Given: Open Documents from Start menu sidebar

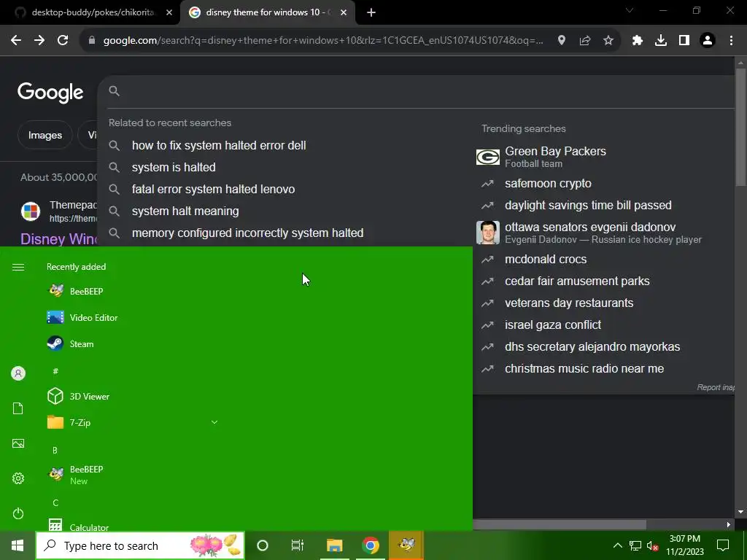Looking at the screenshot, I should [x=18, y=408].
